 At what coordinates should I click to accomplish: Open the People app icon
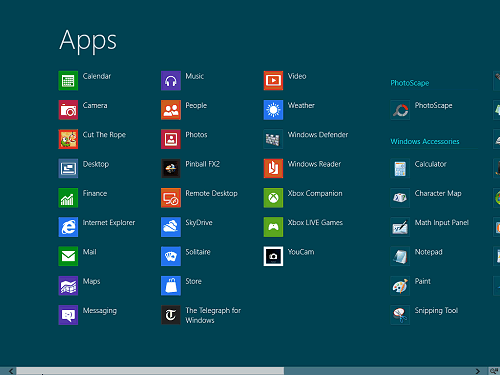click(x=171, y=110)
